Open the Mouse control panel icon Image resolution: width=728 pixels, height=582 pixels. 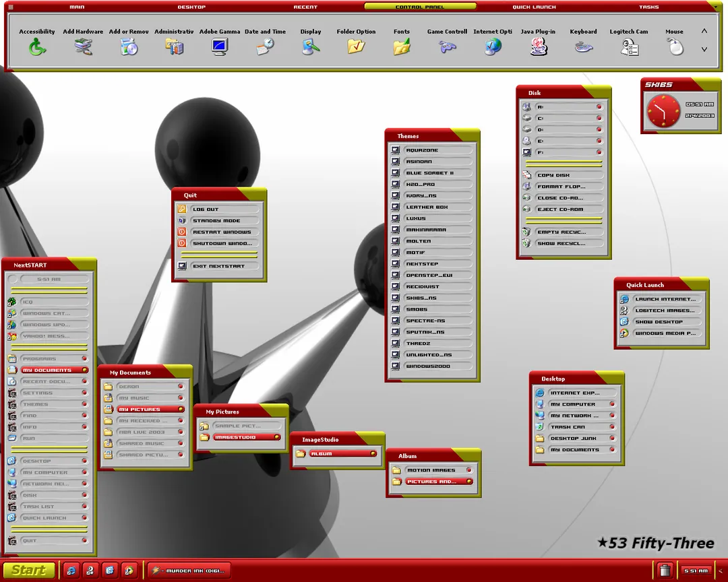pos(675,47)
